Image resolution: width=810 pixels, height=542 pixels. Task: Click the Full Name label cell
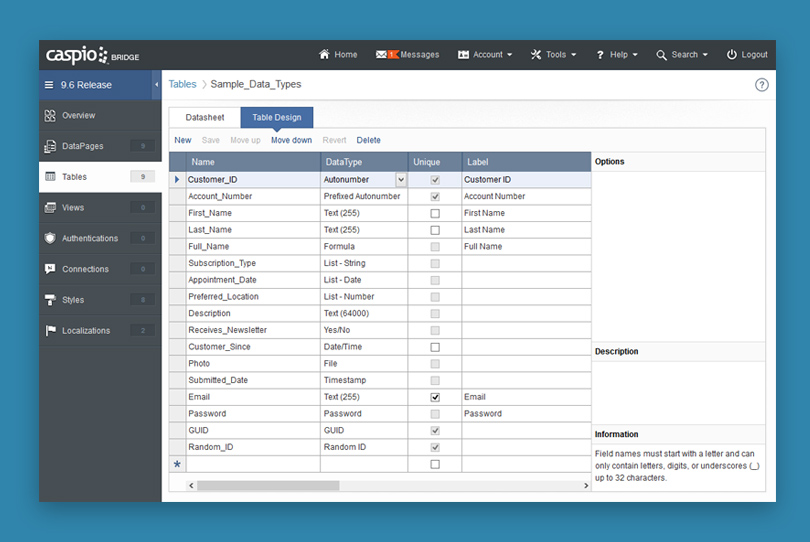pyautogui.click(x=526, y=246)
